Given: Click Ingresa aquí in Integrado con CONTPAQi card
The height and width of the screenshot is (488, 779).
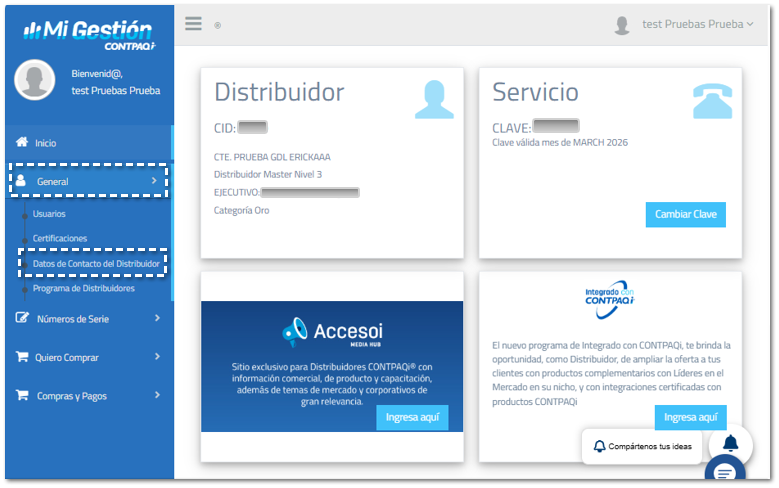Looking at the screenshot, I should coord(691,417).
